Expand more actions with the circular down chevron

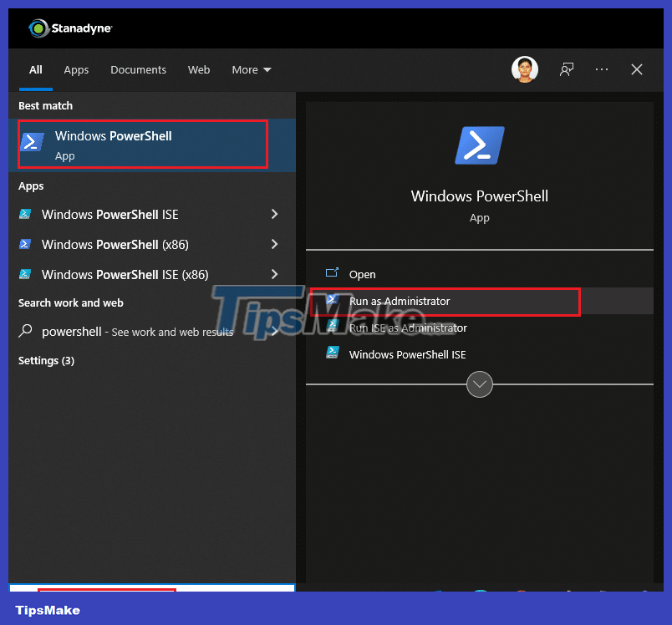click(x=479, y=384)
